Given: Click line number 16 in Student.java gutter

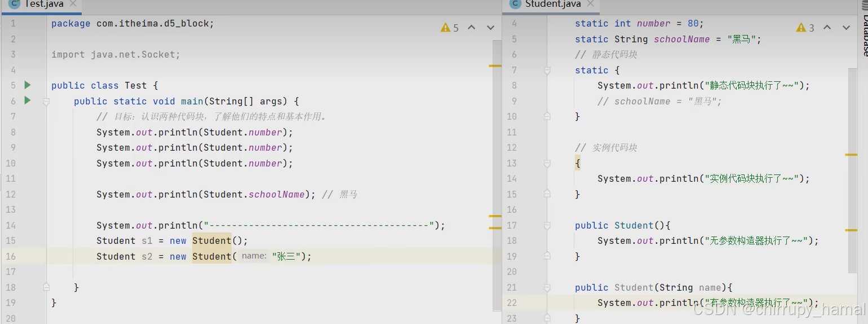Looking at the screenshot, I should [512, 210].
